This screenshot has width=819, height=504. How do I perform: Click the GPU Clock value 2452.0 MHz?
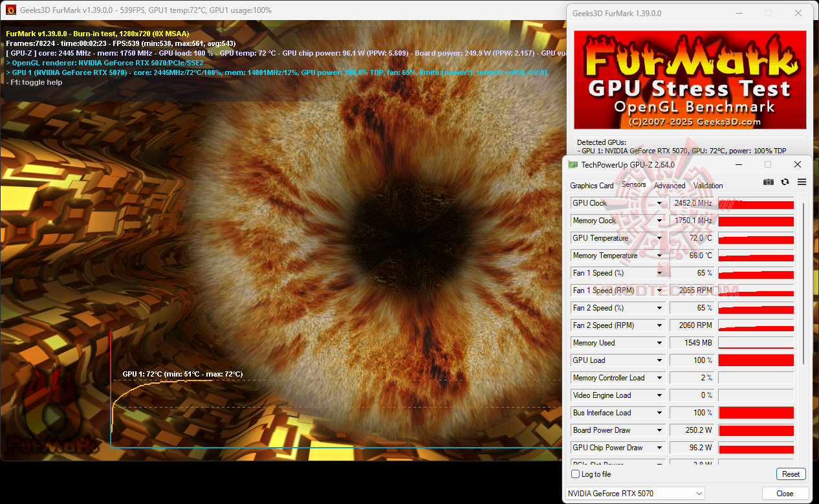pos(692,203)
